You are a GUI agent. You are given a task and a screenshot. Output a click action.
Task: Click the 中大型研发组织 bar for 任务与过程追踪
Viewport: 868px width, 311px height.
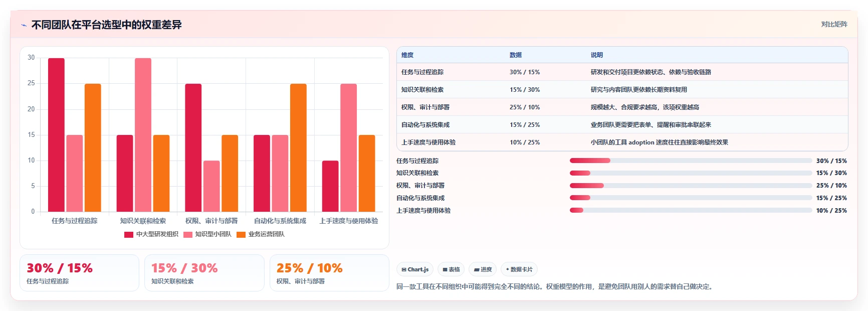[x=56, y=135]
